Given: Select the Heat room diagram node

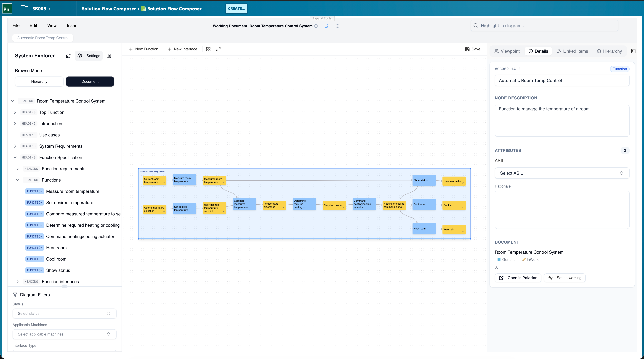Looking at the screenshot, I should coord(424,228).
